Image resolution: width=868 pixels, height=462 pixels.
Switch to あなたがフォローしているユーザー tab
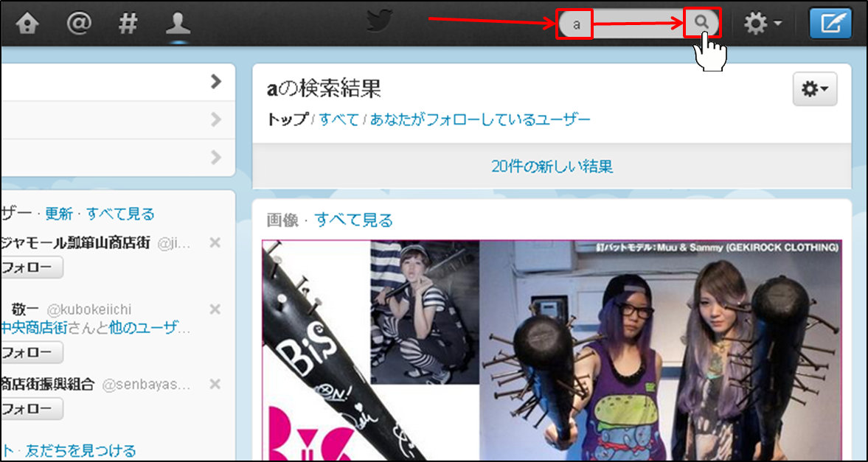click(480, 119)
